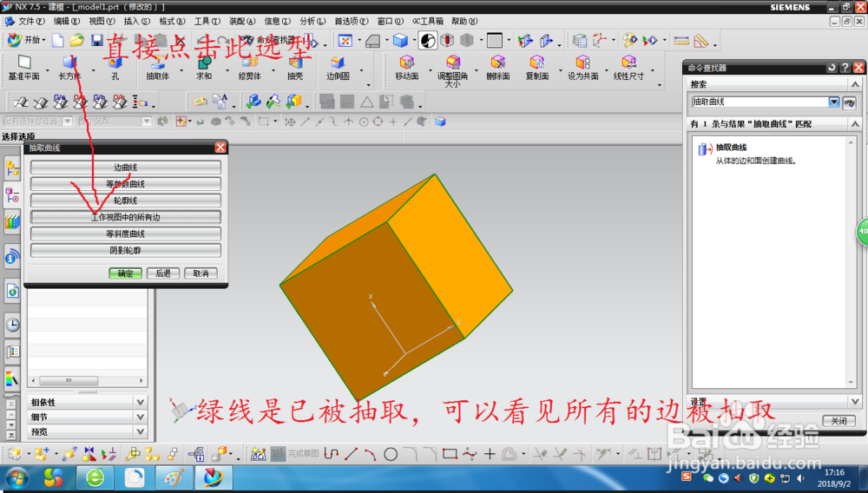Click 关闭 in the command finder
The height and width of the screenshot is (493, 868).
838,421
